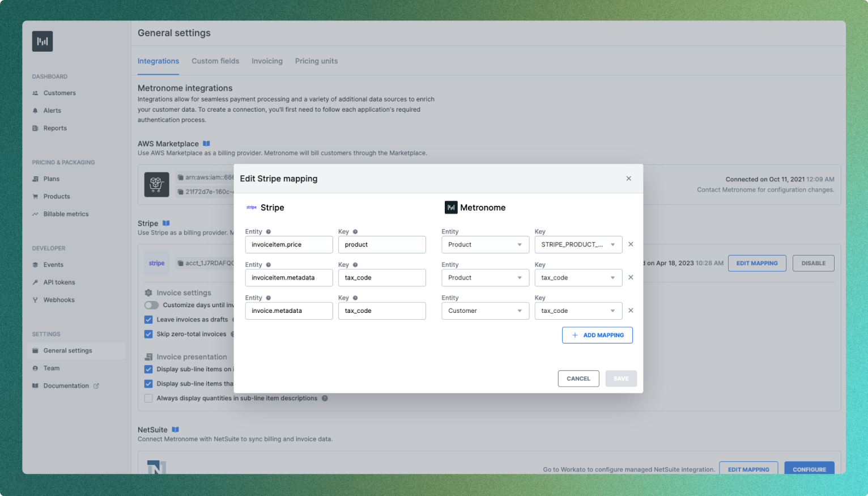Viewport: 868px width, 496px height.
Task: Click the Metronome logo in sidebar
Action: point(42,41)
